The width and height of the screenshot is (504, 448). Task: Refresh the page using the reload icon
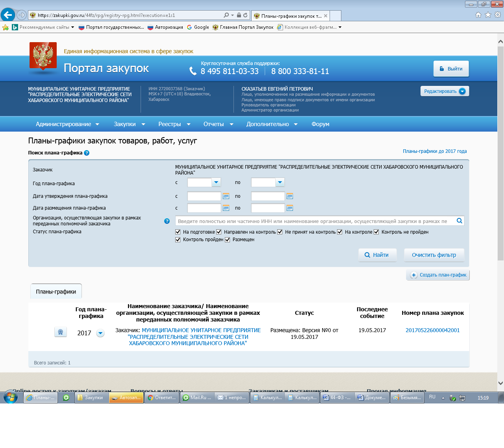click(x=245, y=15)
